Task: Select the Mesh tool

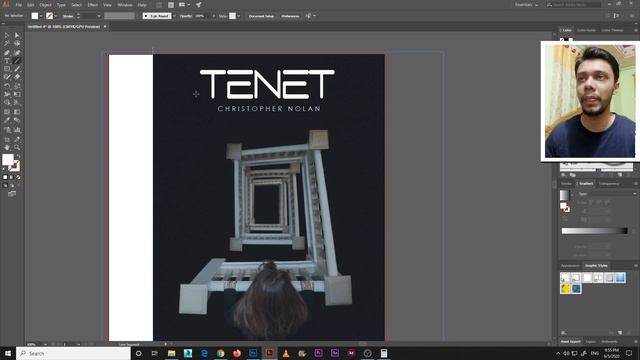Action: [7, 112]
